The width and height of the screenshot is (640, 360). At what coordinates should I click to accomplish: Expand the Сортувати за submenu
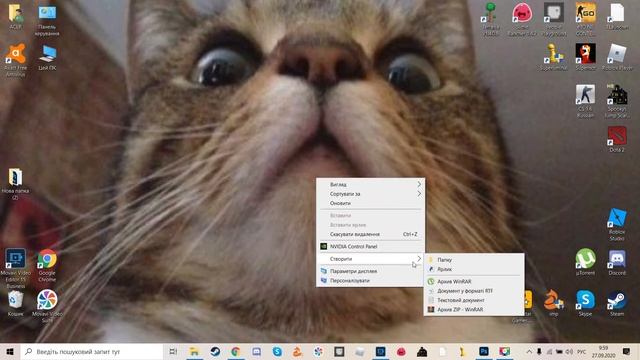(371, 194)
